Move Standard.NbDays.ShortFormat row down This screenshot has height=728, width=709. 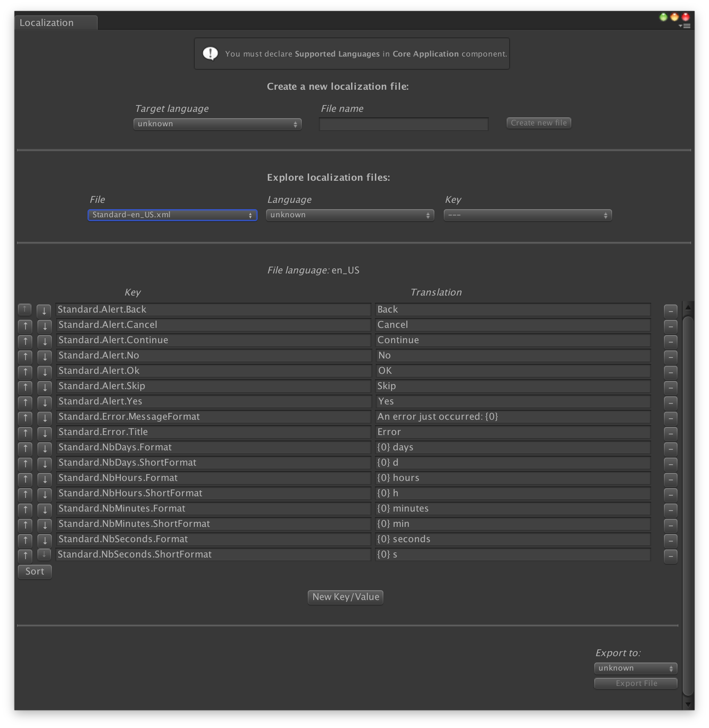tap(44, 464)
